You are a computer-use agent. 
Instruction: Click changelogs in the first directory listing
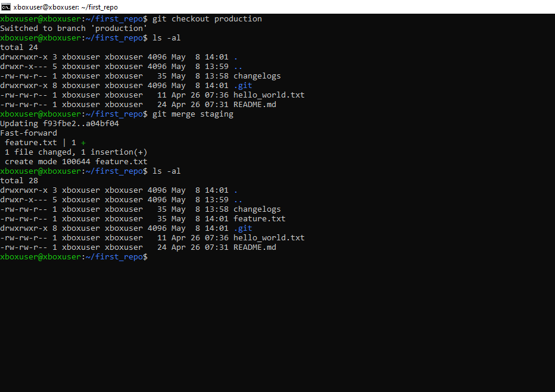tap(257, 76)
